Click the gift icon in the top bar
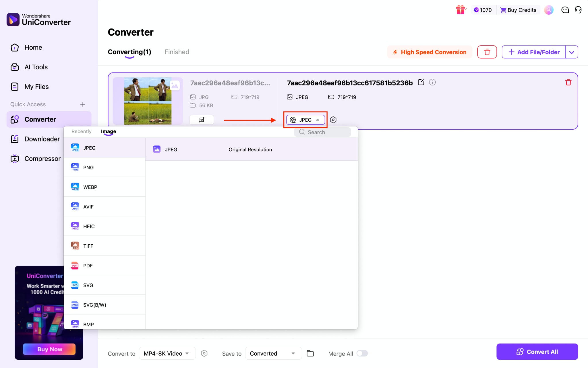The image size is (588, 368). pos(461,9)
